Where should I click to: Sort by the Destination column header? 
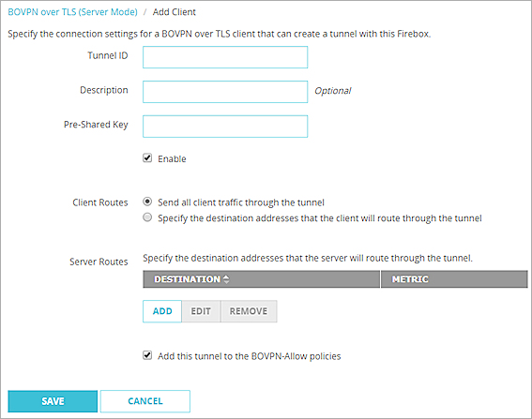tap(261, 279)
